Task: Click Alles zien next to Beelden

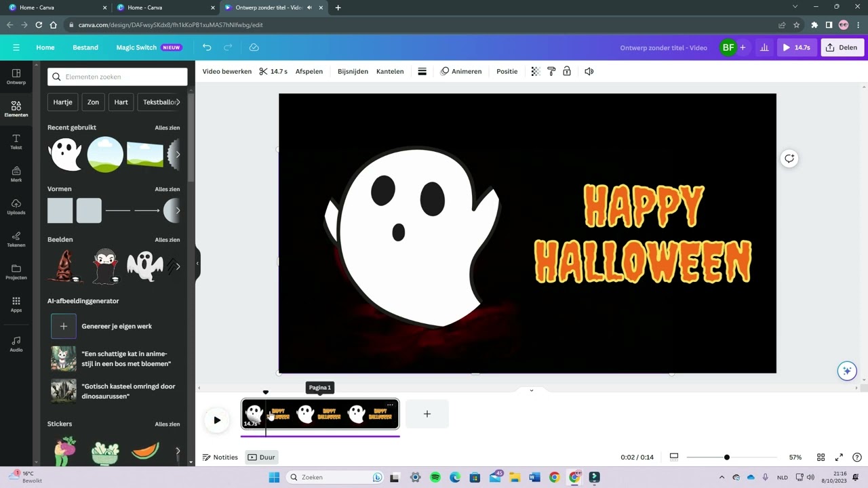Action: [x=167, y=240]
